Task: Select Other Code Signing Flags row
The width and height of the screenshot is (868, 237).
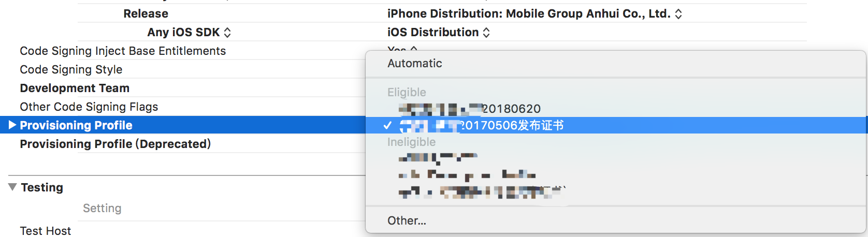Action: click(x=89, y=107)
